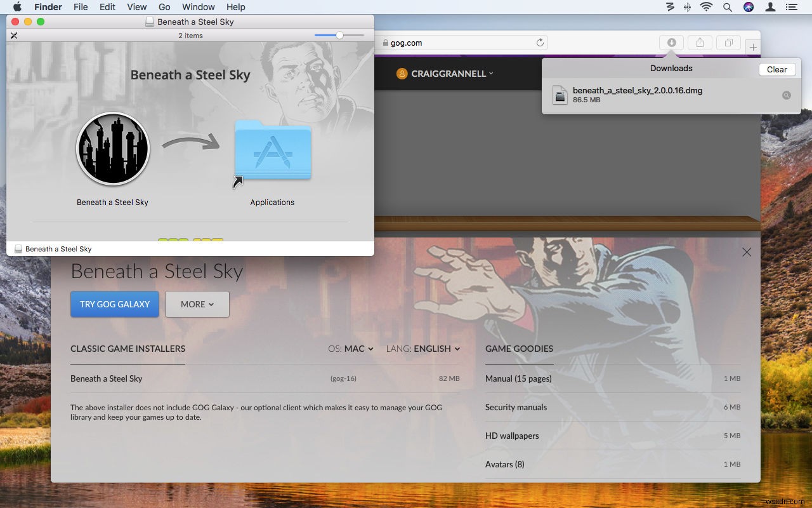Launch Siri from the menu bar icon

coord(749,7)
